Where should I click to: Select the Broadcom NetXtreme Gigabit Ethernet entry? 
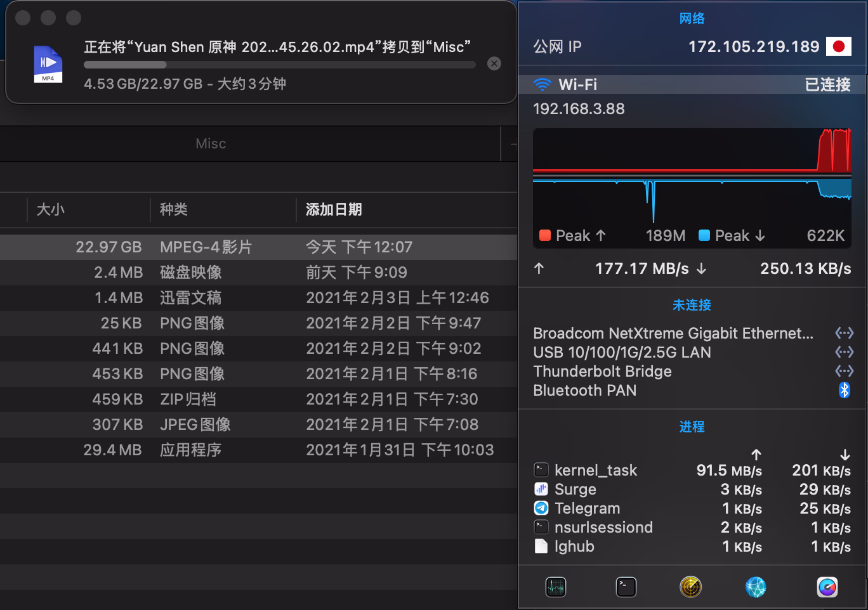click(673, 334)
